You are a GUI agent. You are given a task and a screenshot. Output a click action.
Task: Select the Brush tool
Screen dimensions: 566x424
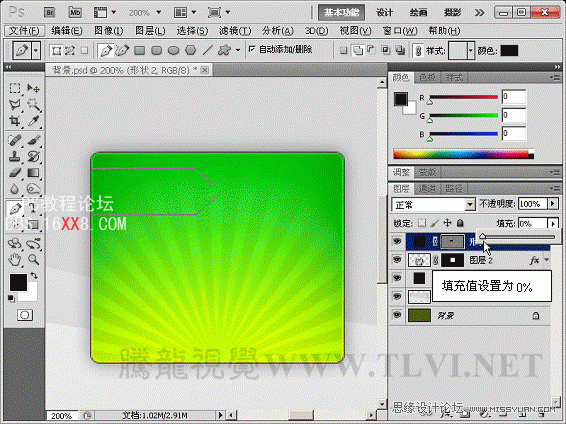pyautogui.click(x=34, y=140)
